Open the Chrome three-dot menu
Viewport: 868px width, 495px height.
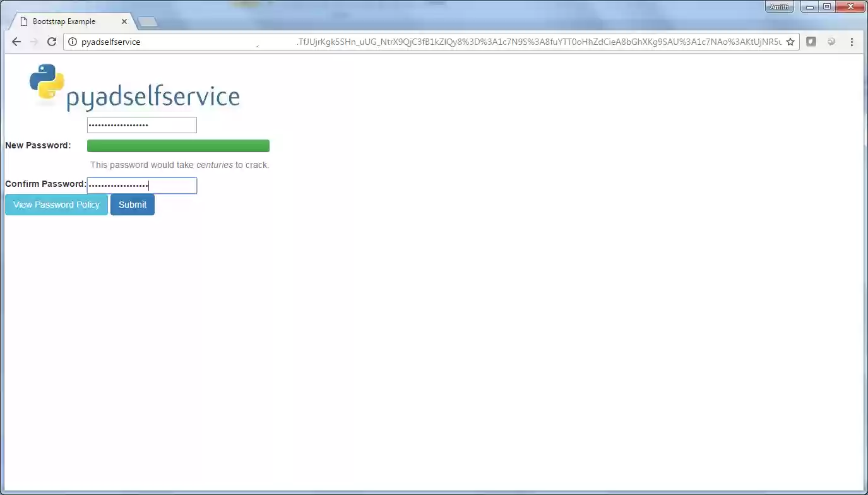click(852, 42)
